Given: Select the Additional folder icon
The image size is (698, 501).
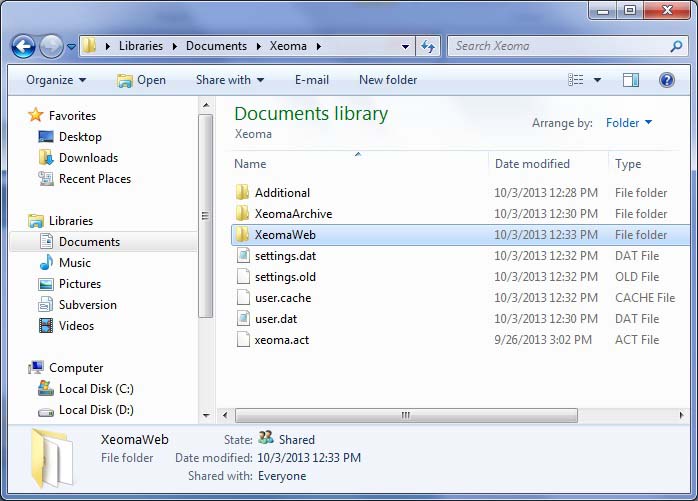Looking at the screenshot, I should click(243, 192).
